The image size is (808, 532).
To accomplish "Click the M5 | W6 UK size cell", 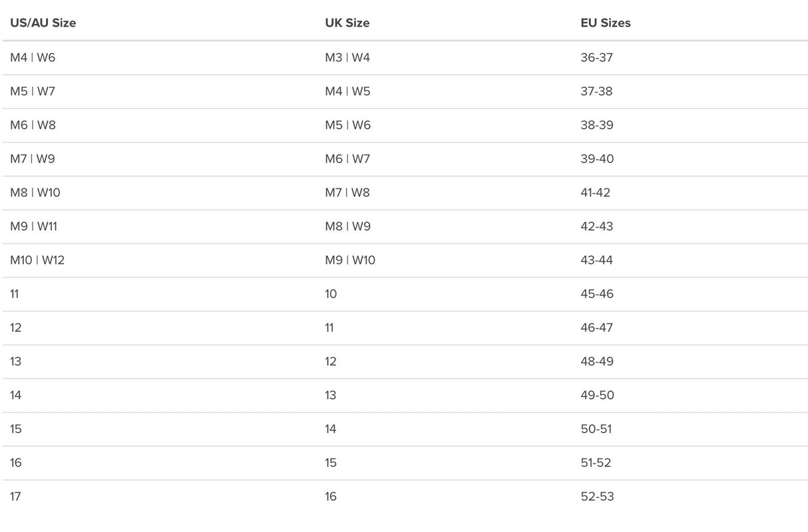I will pos(347,125).
